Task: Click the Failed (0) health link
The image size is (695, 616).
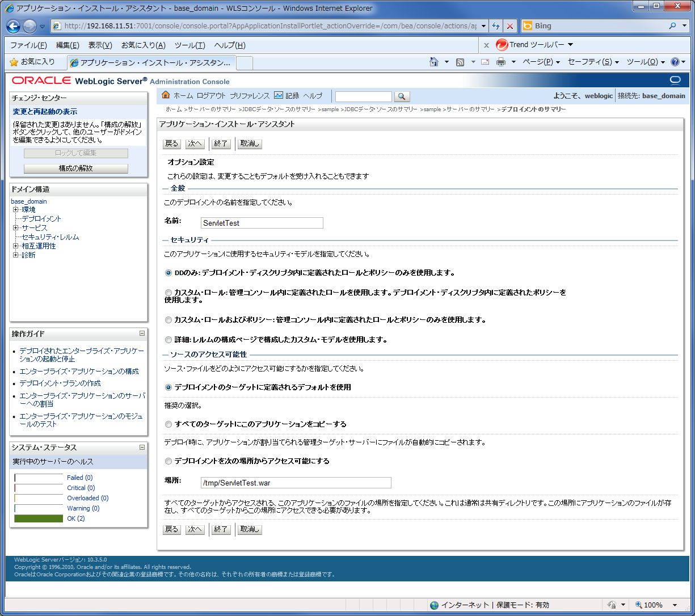Action: [x=79, y=478]
